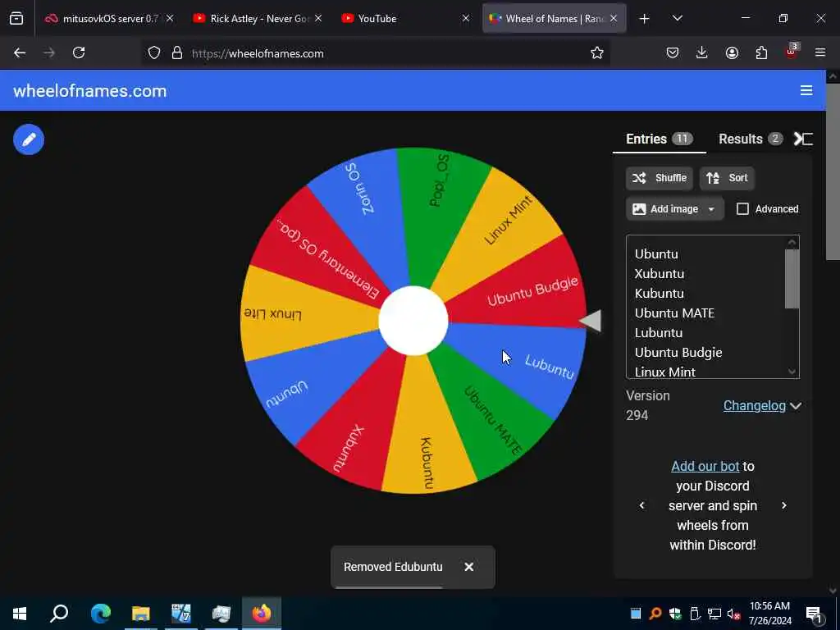Click the Linux Lite yellow slice
The image size is (840, 630).
300,313
